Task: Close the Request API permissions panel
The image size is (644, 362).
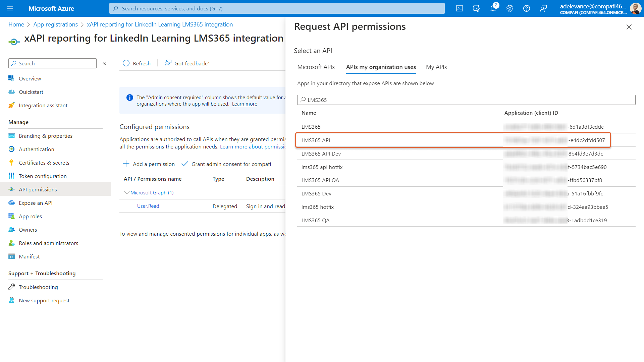Action: 629,27
